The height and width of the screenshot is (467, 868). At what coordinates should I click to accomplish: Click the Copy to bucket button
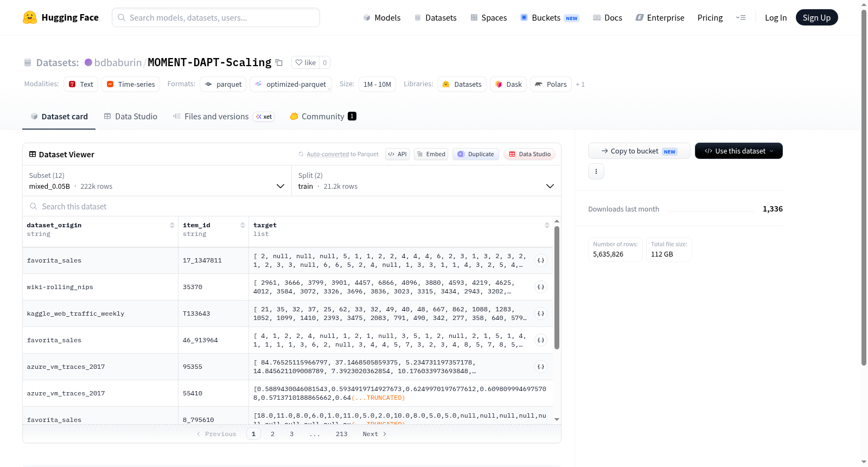point(639,151)
